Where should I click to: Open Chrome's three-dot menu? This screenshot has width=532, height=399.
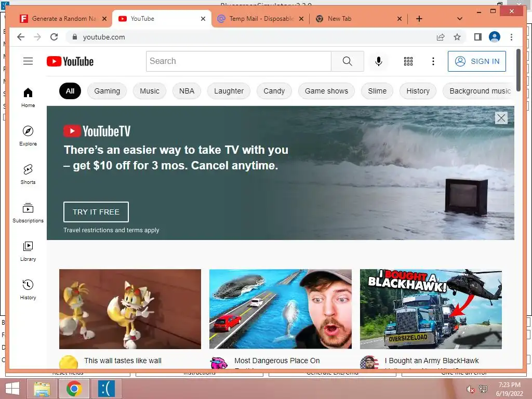[x=511, y=37]
